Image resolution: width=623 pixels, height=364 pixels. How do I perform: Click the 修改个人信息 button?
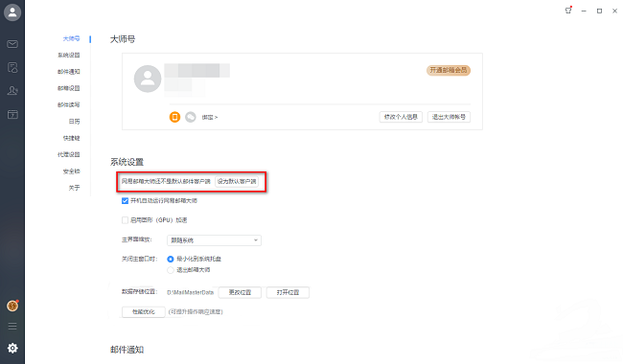point(401,117)
